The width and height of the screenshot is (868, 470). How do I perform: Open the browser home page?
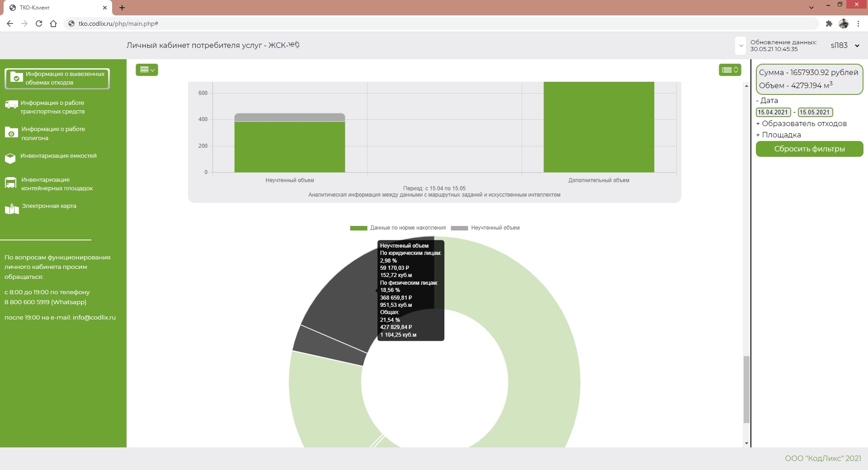tap(53, 23)
